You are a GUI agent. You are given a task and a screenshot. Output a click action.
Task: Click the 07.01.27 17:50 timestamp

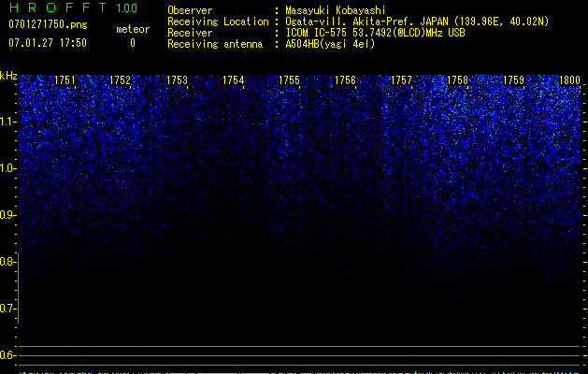(48, 43)
